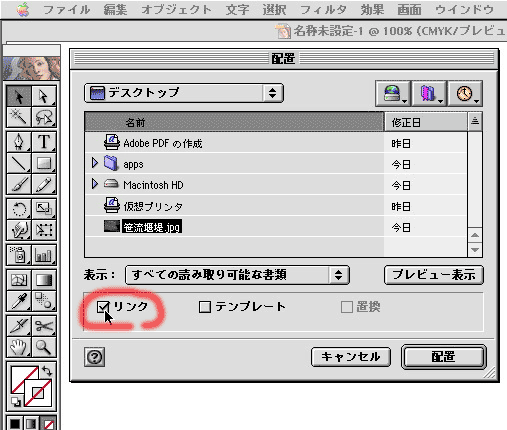The height and width of the screenshot is (430, 507).
Task: Pick the Scissors tool
Action: (44, 326)
